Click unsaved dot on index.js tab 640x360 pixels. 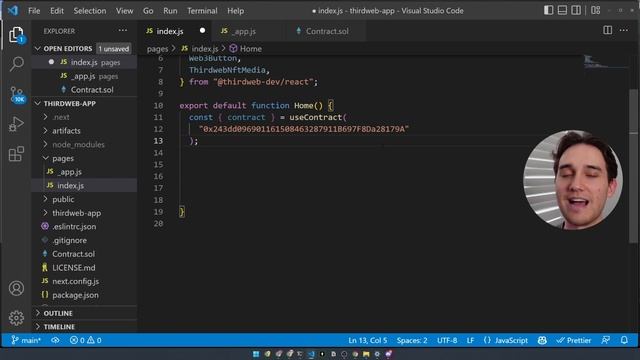tap(202, 31)
